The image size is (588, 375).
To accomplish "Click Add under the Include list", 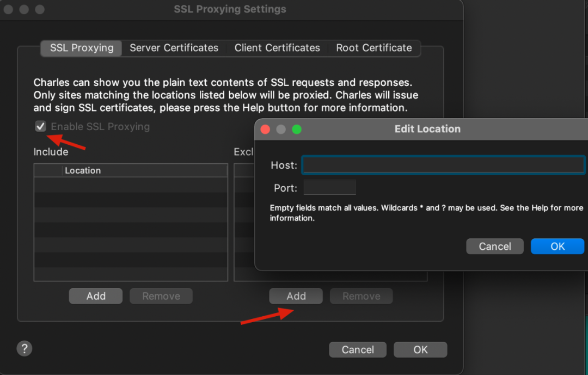I will (96, 296).
